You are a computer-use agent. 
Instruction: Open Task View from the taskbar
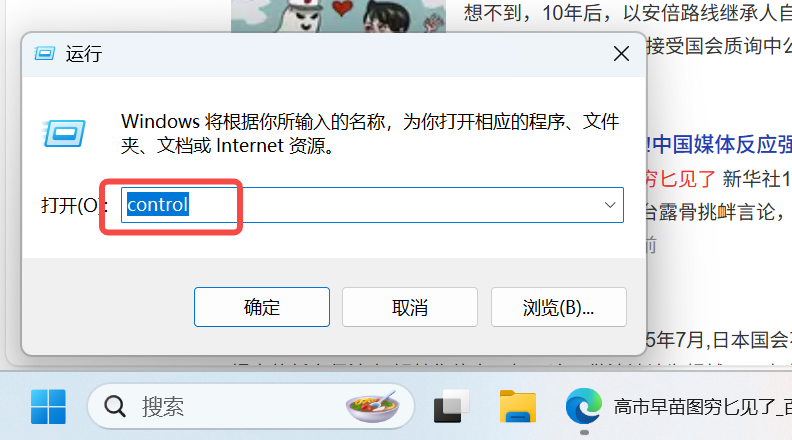point(451,407)
